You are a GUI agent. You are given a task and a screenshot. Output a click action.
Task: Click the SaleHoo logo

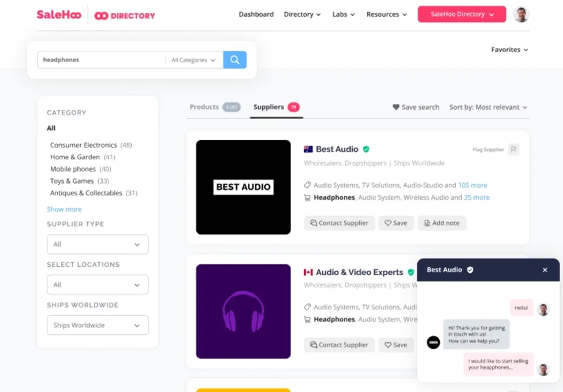(x=59, y=14)
